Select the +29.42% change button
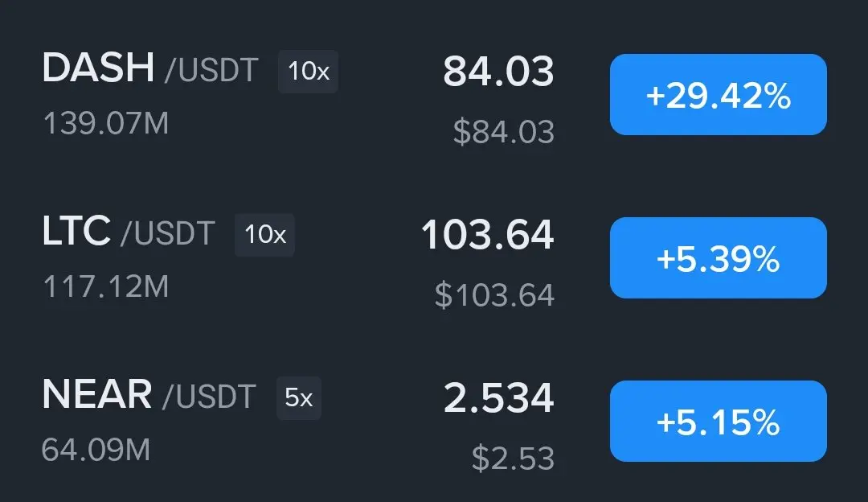 pos(718,94)
